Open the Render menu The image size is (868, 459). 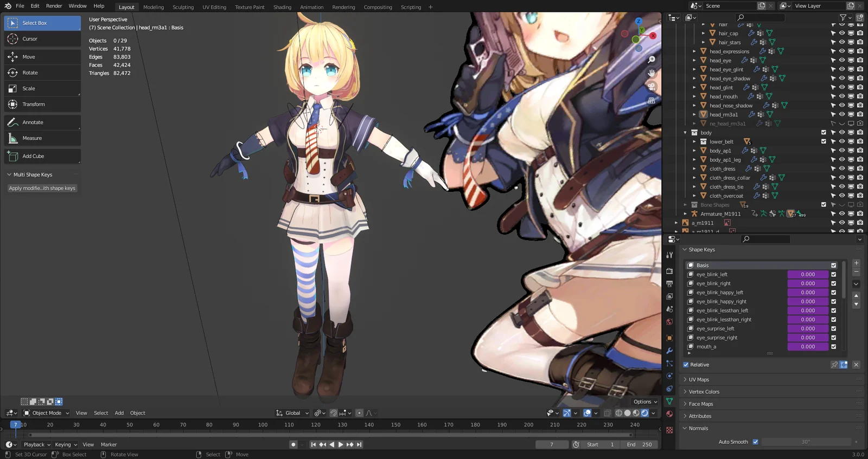click(54, 6)
